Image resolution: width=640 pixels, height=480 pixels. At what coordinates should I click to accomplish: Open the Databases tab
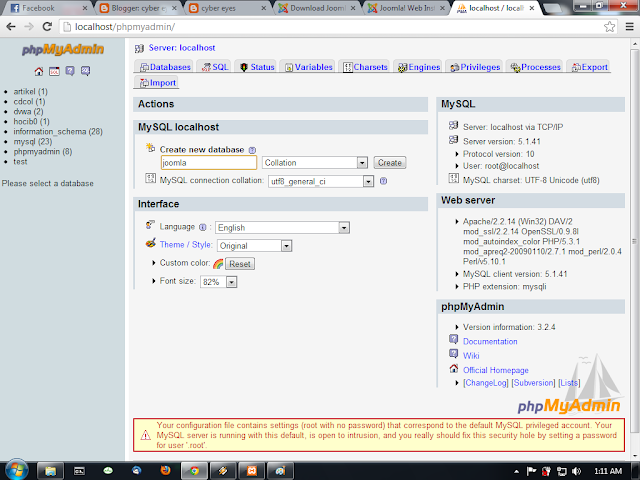pyautogui.click(x=165, y=67)
